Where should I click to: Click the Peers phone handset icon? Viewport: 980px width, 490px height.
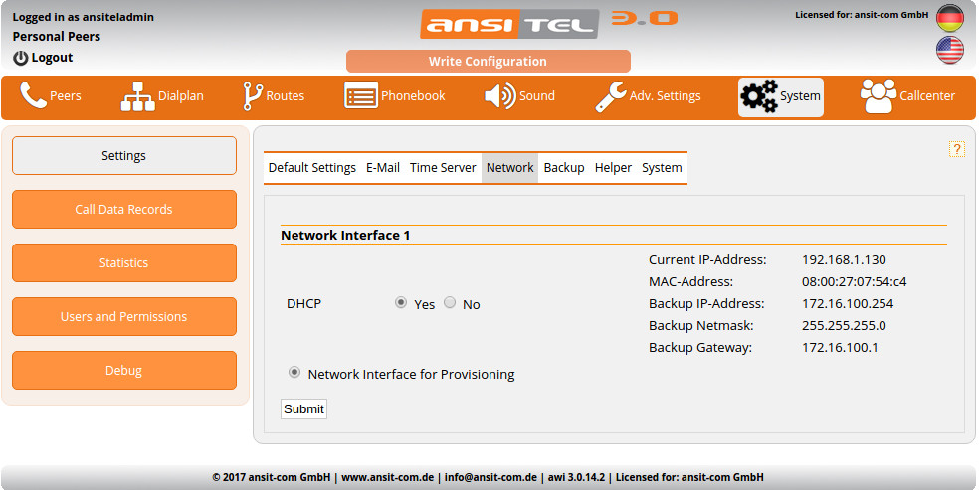(x=34, y=96)
